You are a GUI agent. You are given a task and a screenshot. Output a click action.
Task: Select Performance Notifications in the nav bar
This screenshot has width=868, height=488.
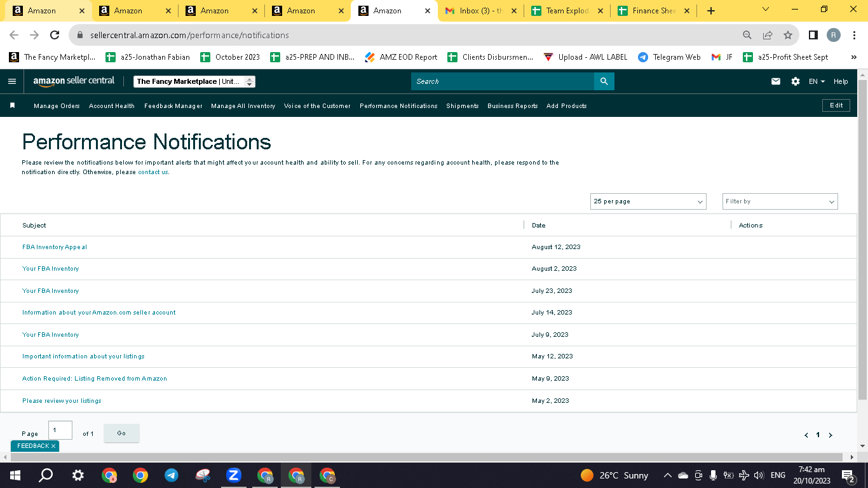point(398,106)
